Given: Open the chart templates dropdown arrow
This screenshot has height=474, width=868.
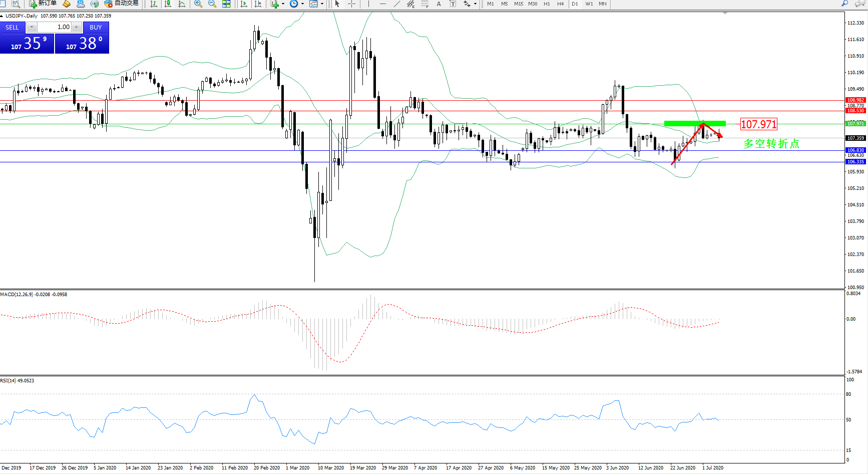Looking at the screenshot, I should (322, 4).
